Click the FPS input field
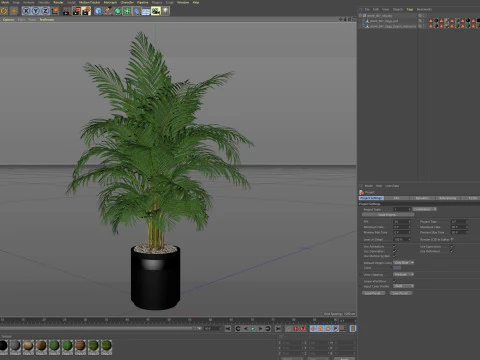Image resolution: width=480 pixels, height=360 pixels. pos(402,222)
